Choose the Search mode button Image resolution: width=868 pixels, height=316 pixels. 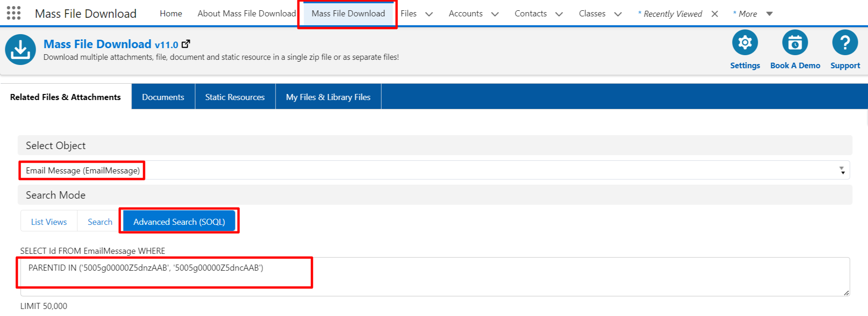100,222
